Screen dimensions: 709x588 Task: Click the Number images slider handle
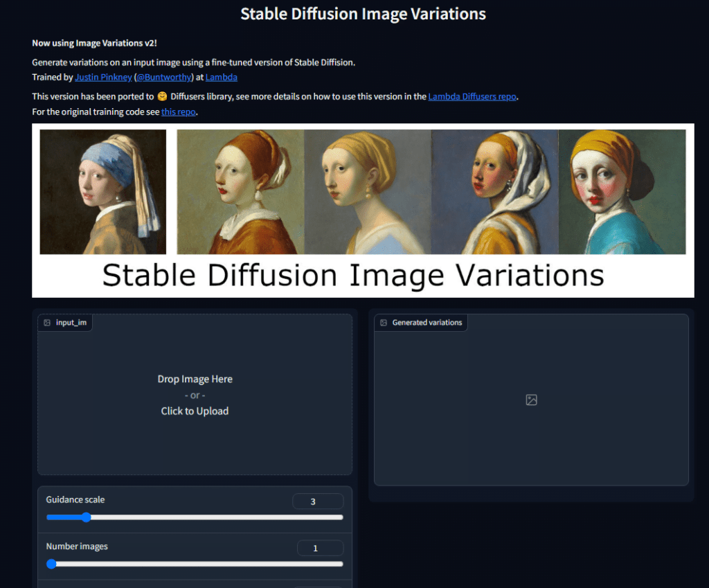[x=51, y=564]
